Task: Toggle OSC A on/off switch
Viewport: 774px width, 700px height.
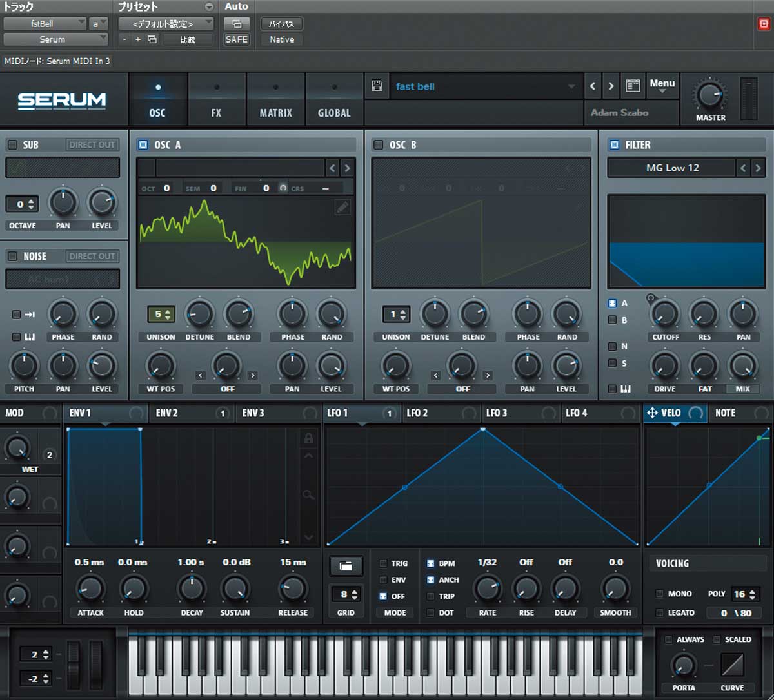Action: point(143,145)
